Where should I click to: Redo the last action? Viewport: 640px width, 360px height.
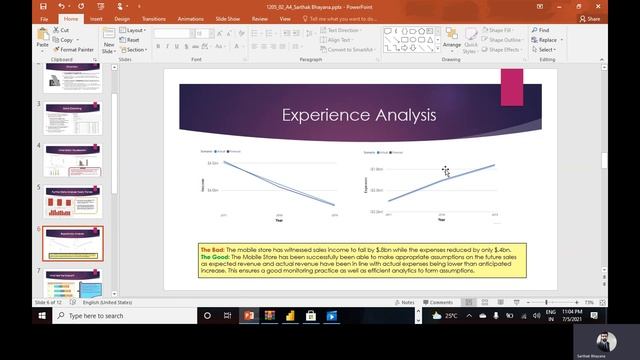coord(81,7)
